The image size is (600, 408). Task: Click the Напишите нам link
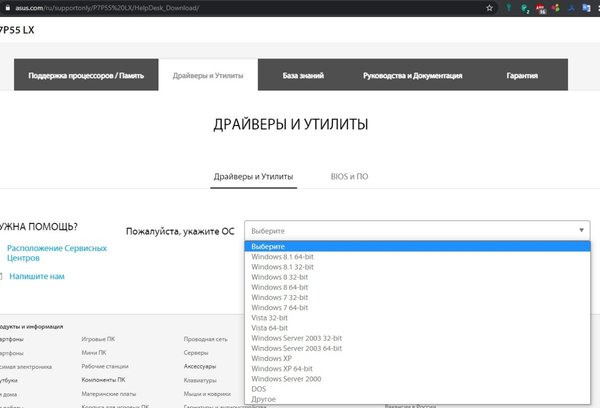click(x=37, y=276)
